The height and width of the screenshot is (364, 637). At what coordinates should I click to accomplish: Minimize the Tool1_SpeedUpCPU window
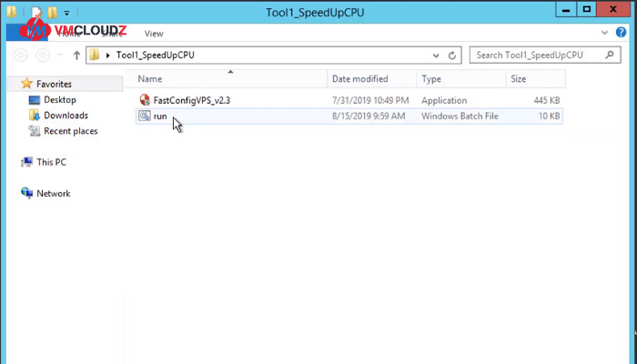566,10
